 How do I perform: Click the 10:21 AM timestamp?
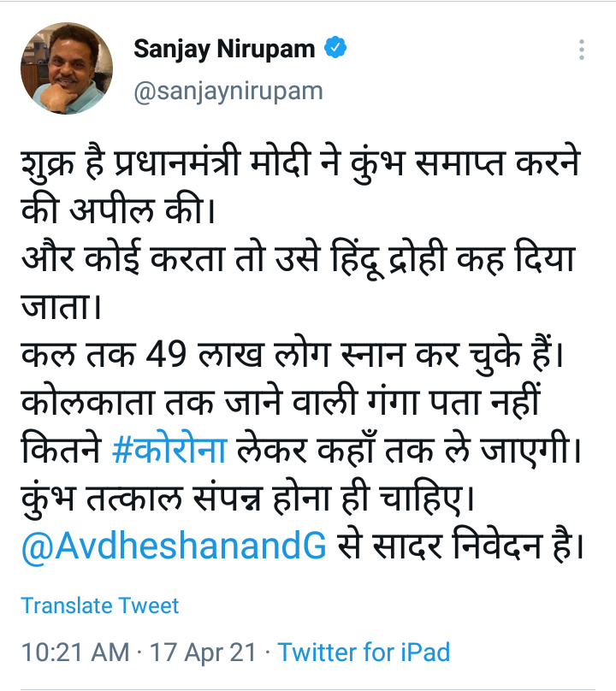point(75,653)
